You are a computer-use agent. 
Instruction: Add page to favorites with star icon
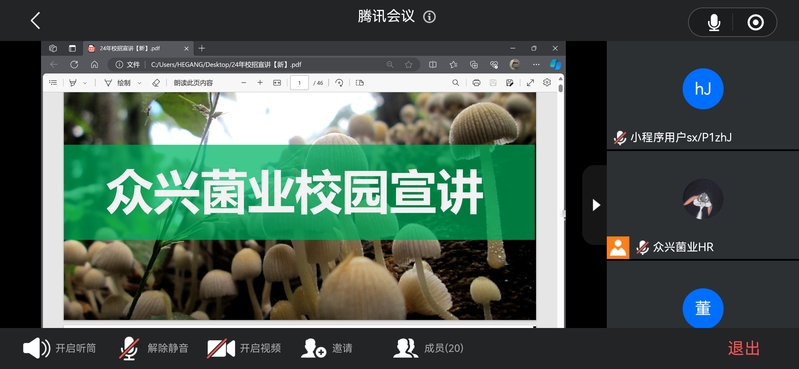(x=408, y=65)
